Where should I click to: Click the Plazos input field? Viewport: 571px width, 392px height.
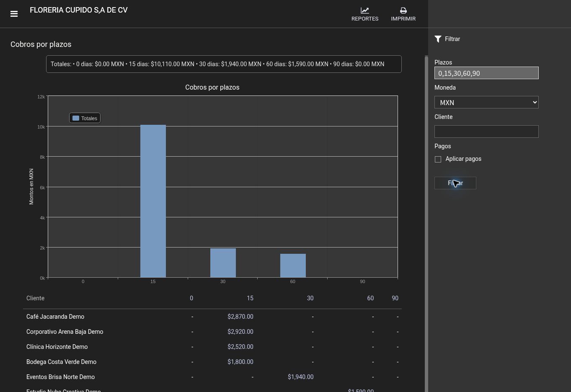point(486,73)
